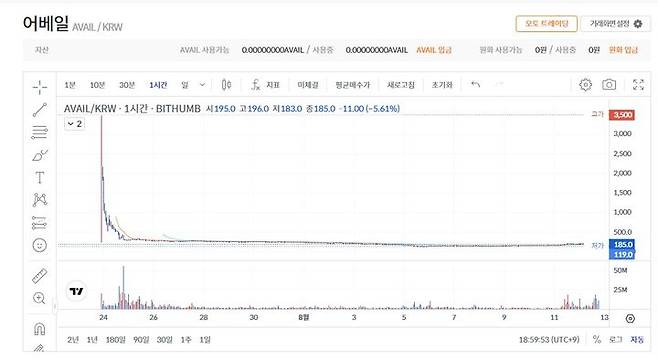Set range to 2년

click(x=73, y=340)
